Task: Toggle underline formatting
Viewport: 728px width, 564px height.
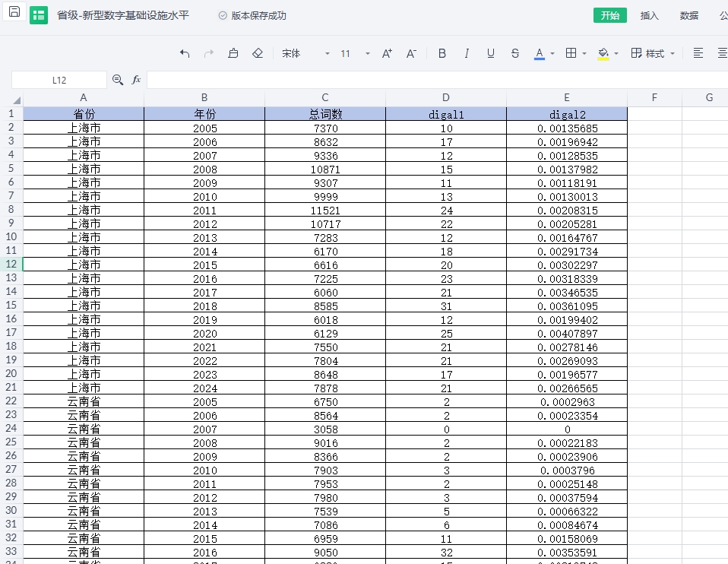Action: point(491,53)
